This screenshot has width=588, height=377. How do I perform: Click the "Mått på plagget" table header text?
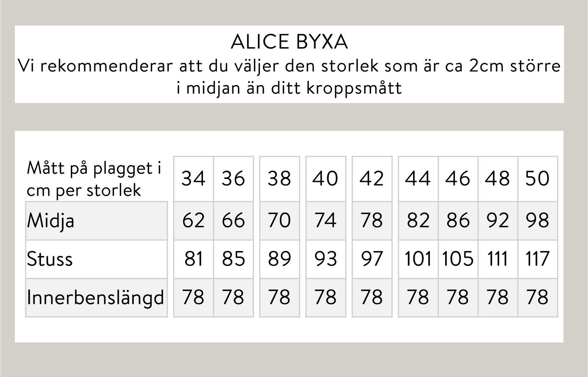tap(94, 179)
